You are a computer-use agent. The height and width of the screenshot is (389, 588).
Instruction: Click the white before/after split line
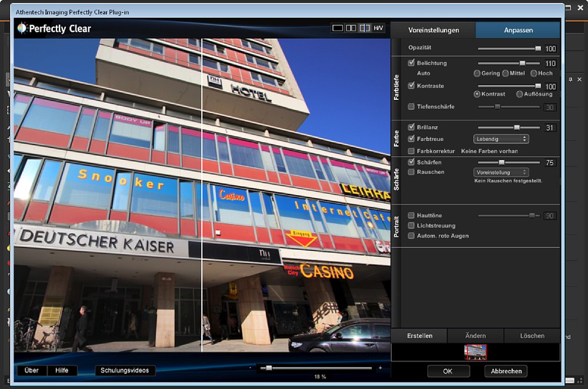(x=202, y=195)
